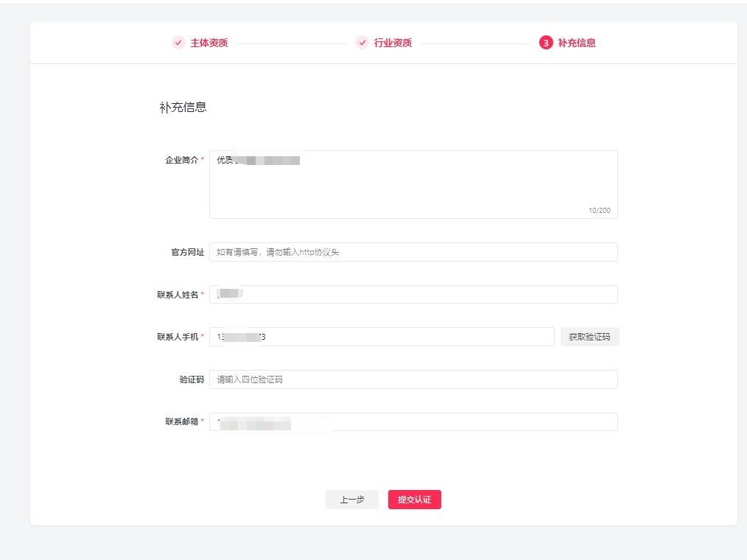This screenshot has height=560, width=747.
Task: Click the 联系邮箱 field label
Action: (x=181, y=421)
